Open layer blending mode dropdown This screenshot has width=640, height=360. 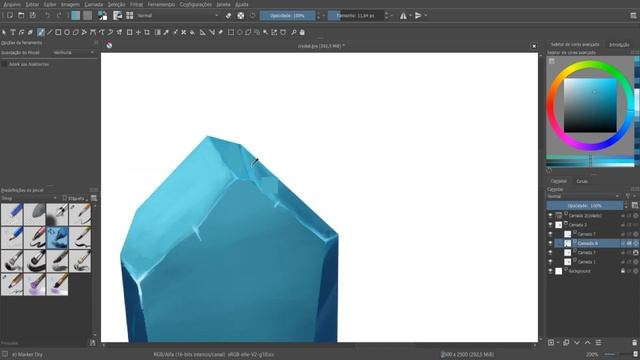point(583,196)
